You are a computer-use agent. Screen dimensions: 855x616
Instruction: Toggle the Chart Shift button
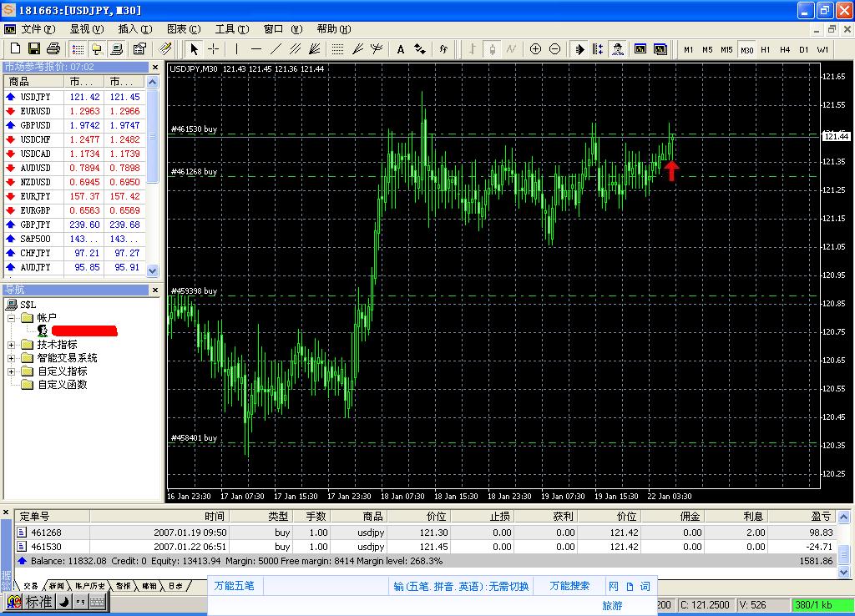[x=599, y=49]
